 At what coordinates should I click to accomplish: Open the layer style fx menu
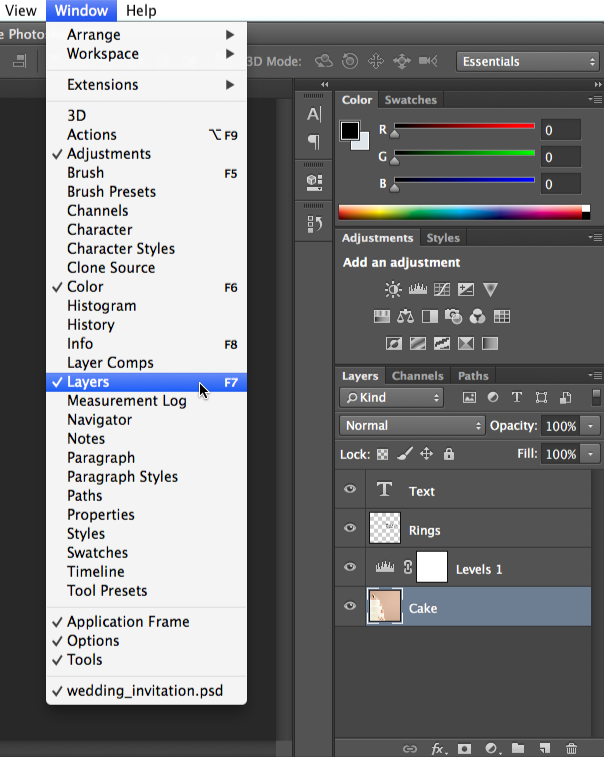(x=438, y=748)
